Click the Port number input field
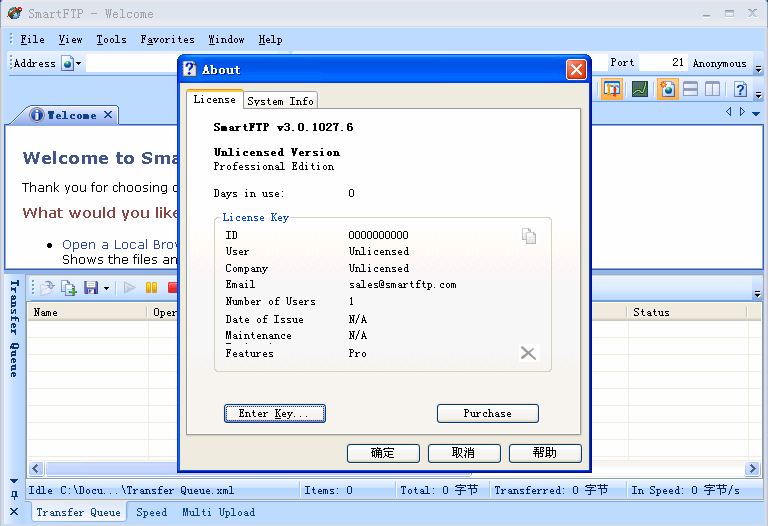768x526 pixels. click(x=663, y=63)
